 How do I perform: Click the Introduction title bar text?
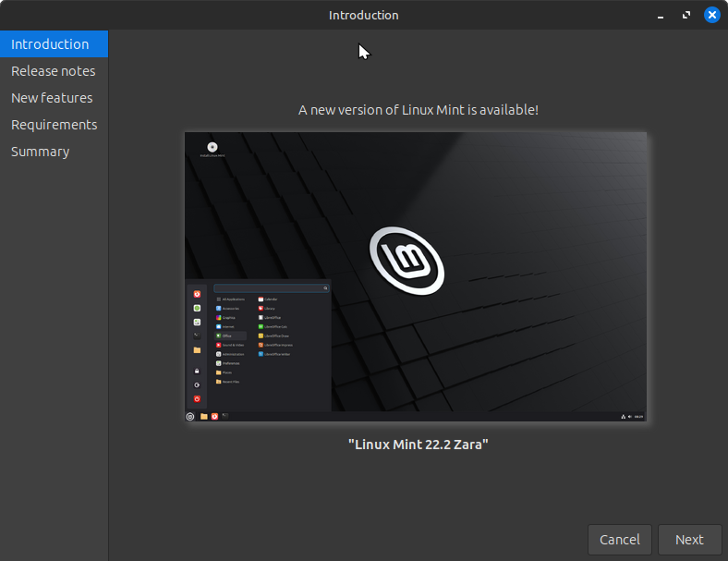tap(363, 16)
